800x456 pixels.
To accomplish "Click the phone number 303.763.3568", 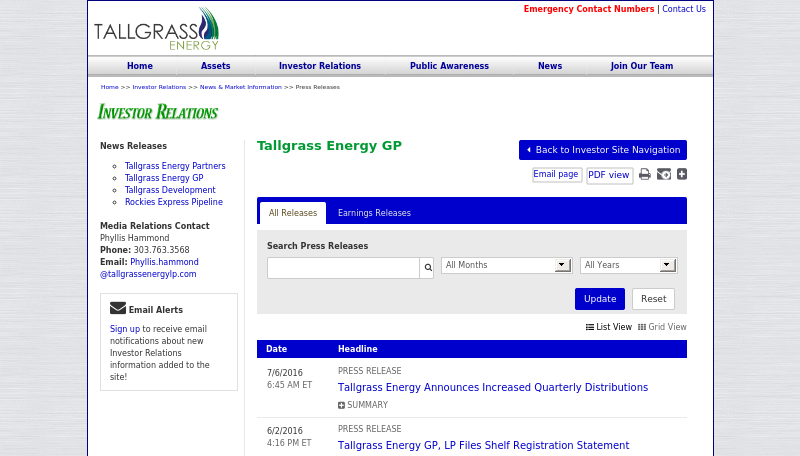I will 161,250.
